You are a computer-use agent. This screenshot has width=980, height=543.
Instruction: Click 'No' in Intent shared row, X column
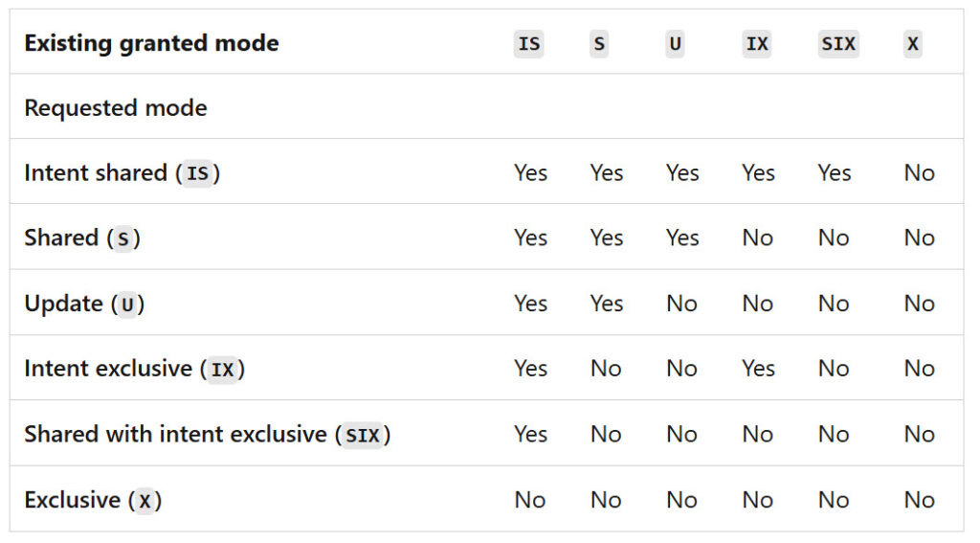click(x=919, y=173)
